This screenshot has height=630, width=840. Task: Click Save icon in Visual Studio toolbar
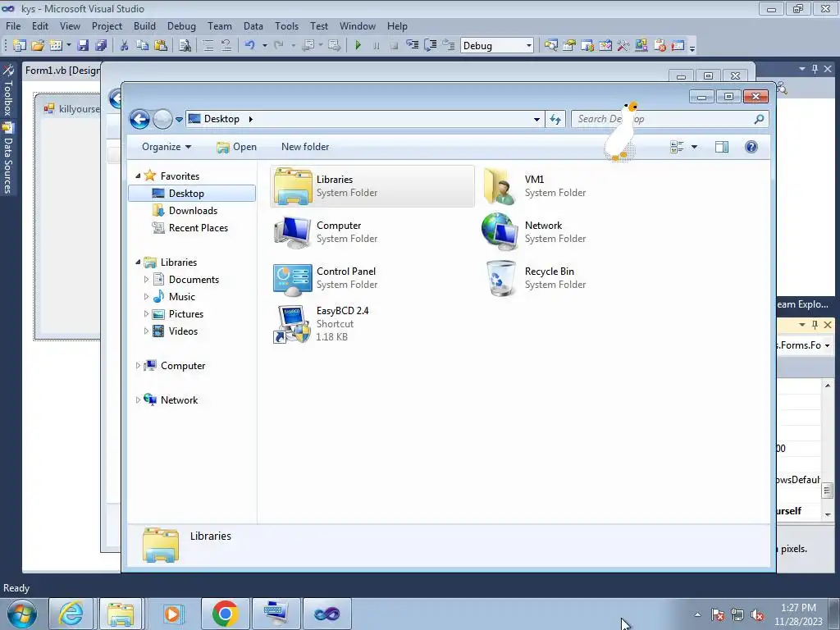point(83,46)
